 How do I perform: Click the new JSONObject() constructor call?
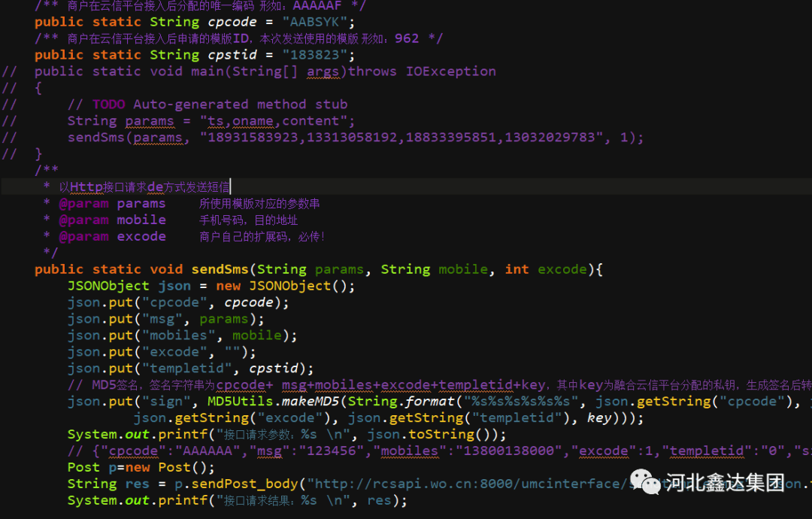[288, 286]
